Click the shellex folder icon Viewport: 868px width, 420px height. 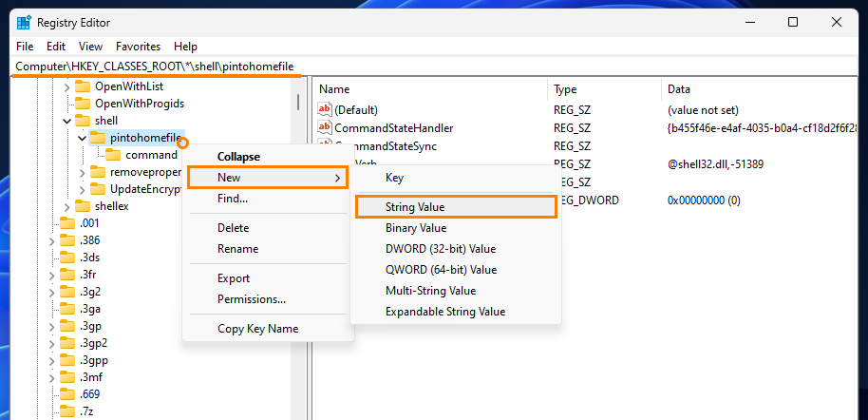83,206
